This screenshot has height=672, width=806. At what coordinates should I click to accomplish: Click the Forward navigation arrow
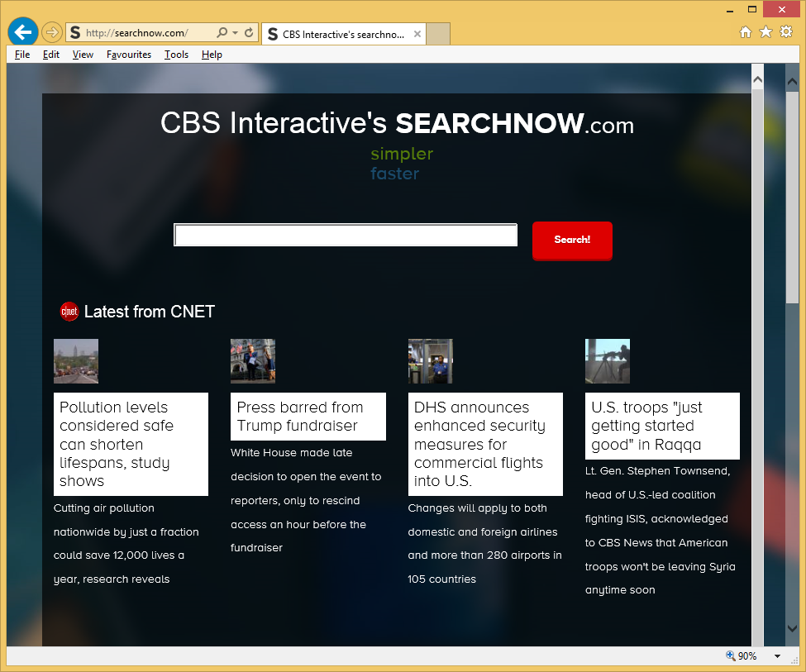click(51, 32)
